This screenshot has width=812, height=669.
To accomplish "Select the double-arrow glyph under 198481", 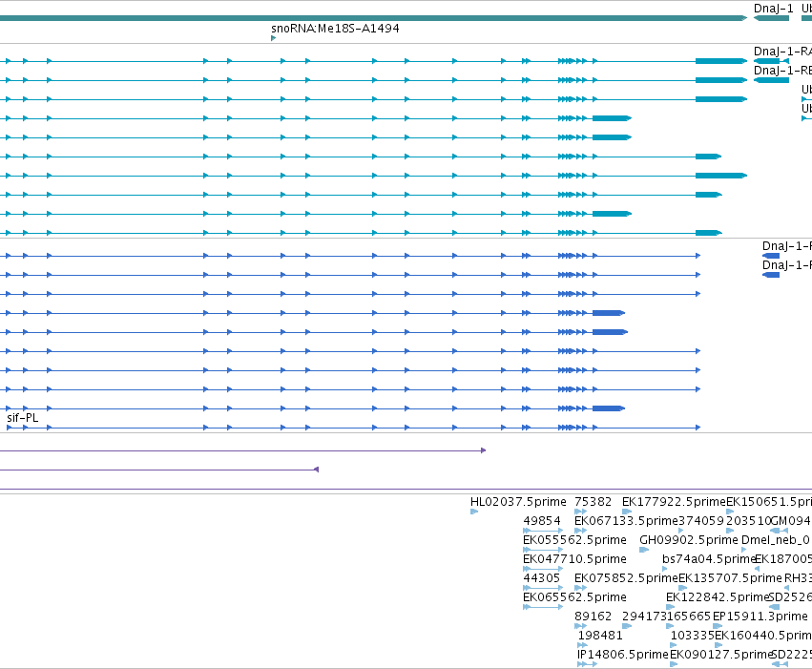I will coord(582,646).
